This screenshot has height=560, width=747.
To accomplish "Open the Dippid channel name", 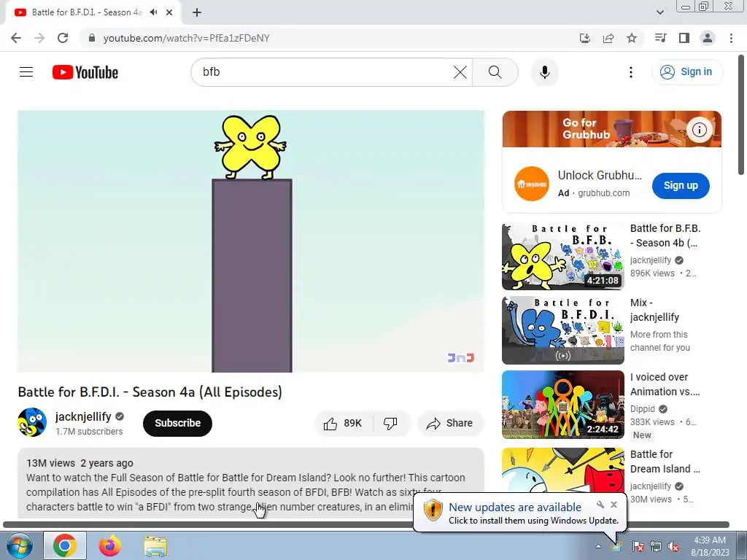I will (x=642, y=408).
